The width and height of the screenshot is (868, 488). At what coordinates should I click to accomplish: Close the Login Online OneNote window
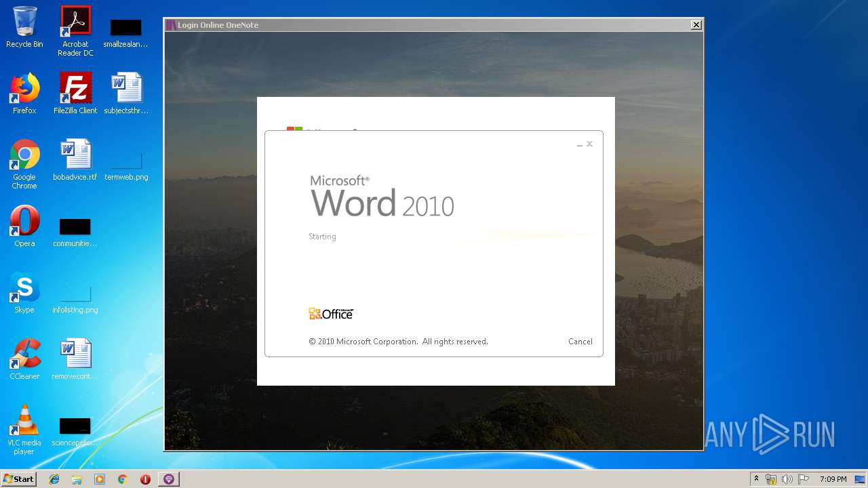tap(696, 25)
